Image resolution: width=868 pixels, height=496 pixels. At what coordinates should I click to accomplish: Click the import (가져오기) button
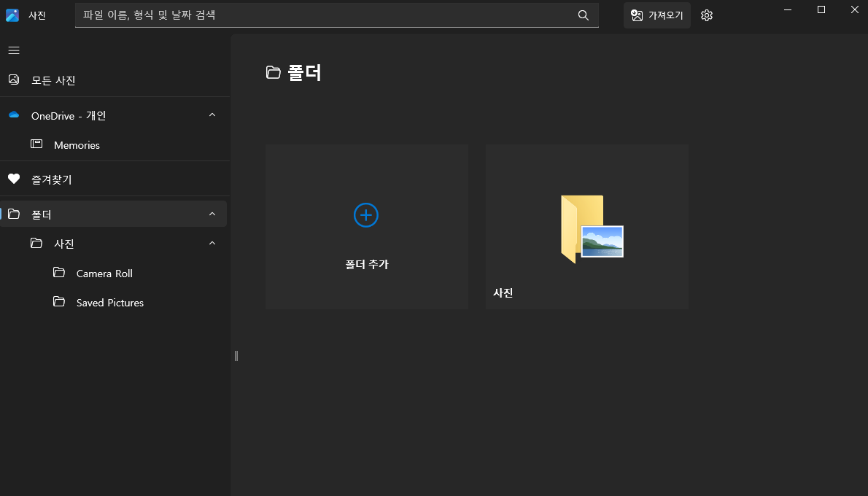pos(657,15)
